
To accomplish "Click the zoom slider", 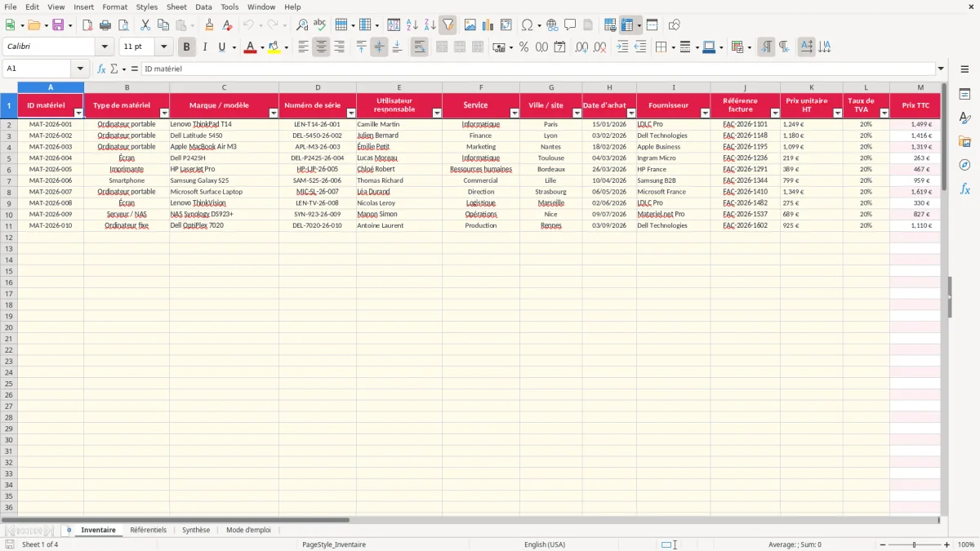I will click(915, 544).
